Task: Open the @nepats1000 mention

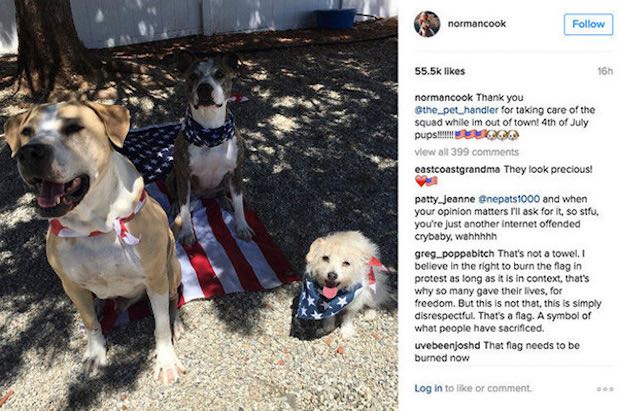Action: pyautogui.click(x=509, y=199)
